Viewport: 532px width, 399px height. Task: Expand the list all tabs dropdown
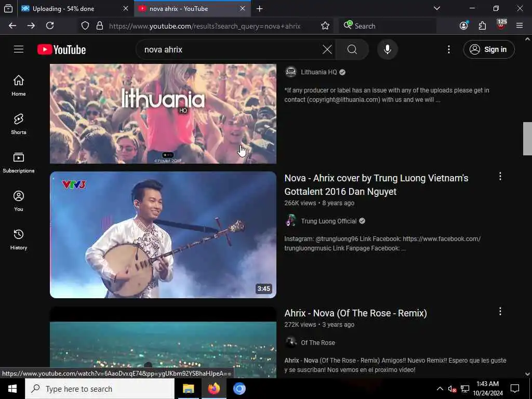point(436,8)
